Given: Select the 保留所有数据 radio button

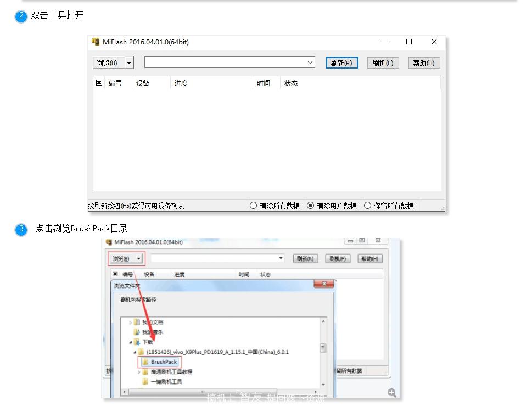Looking at the screenshot, I should 368,206.
